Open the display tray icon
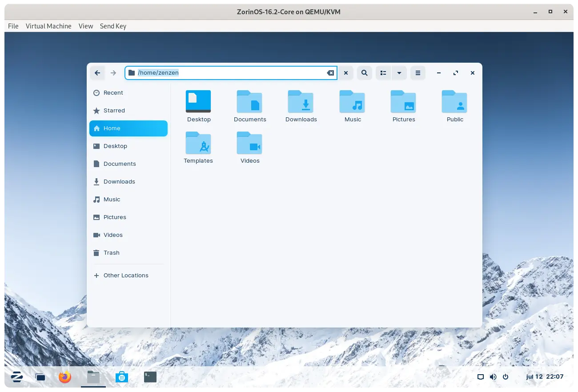578x392 pixels. 481,377
